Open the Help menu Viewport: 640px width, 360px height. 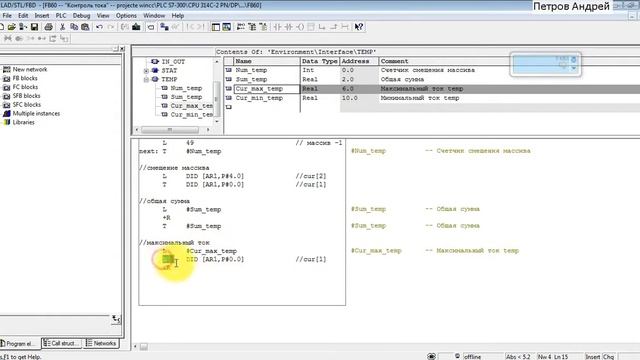[178, 16]
